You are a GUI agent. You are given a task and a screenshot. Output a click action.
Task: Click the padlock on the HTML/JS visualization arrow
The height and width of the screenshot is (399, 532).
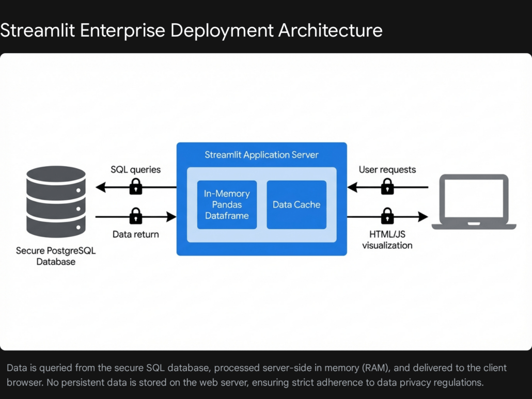tap(387, 216)
